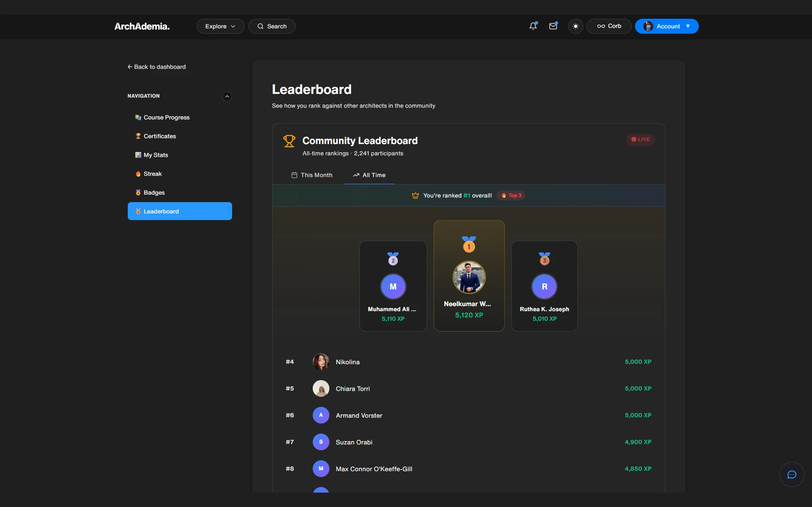This screenshot has width=812, height=507.
Task: Click the trophy icon beside Community Leaderboard
Action: point(289,141)
